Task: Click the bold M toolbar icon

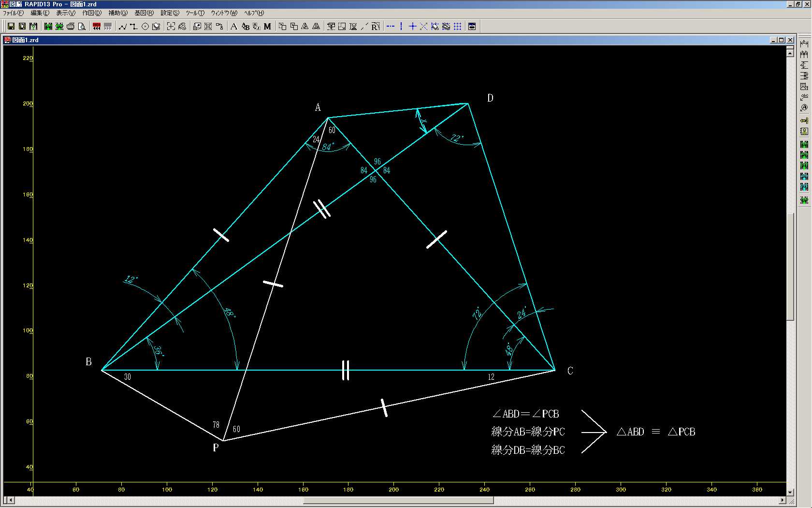Action: [x=267, y=26]
